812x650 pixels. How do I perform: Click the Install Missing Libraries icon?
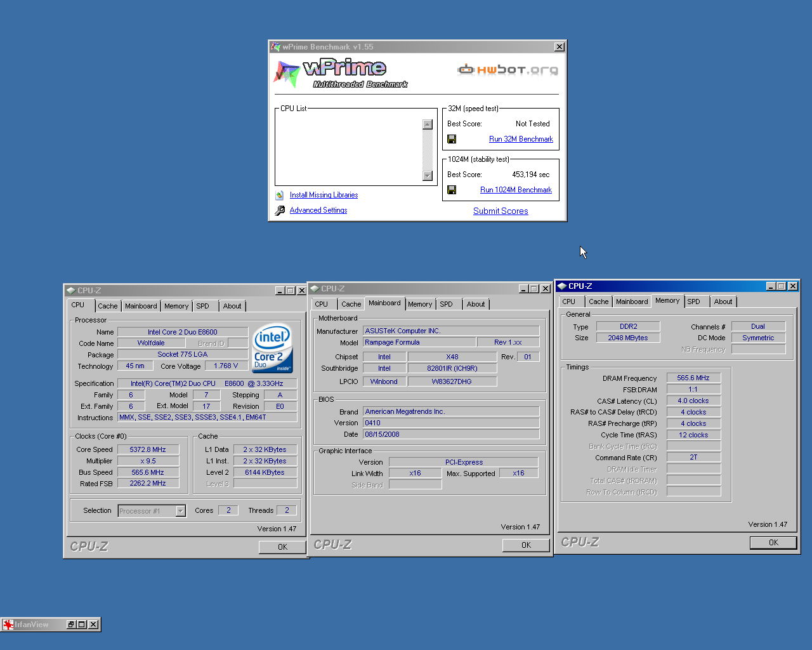point(280,196)
